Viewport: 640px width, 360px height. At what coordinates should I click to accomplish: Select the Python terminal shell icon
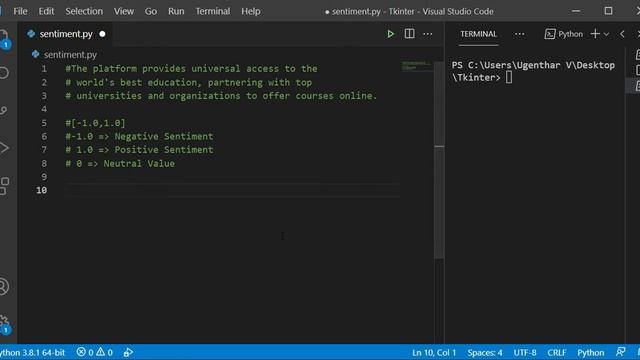coord(549,34)
